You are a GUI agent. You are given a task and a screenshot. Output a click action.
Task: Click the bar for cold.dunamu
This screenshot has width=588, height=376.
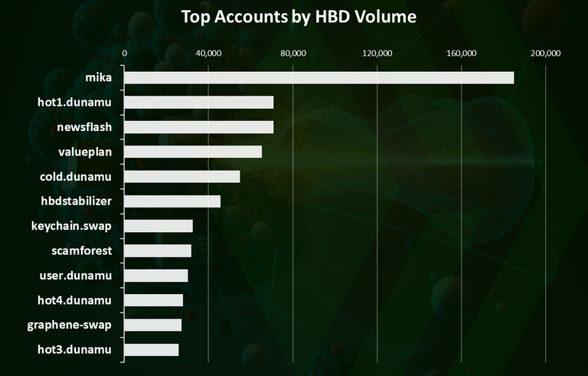[182, 177]
